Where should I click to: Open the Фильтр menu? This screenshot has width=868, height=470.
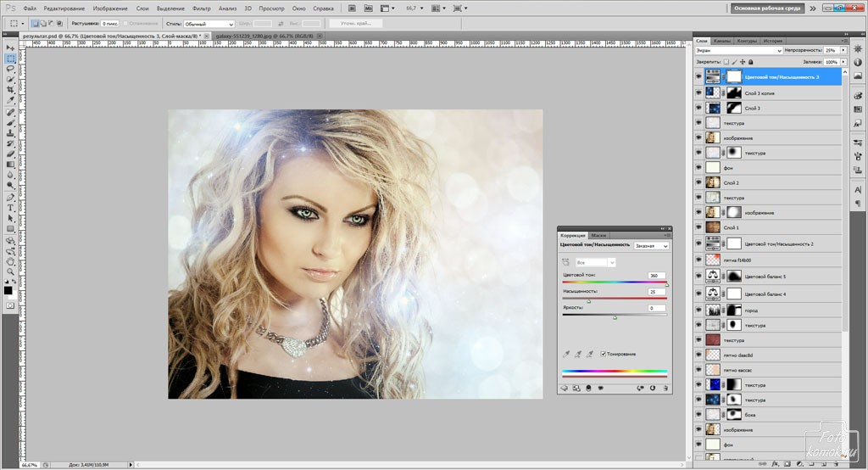tap(202, 8)
